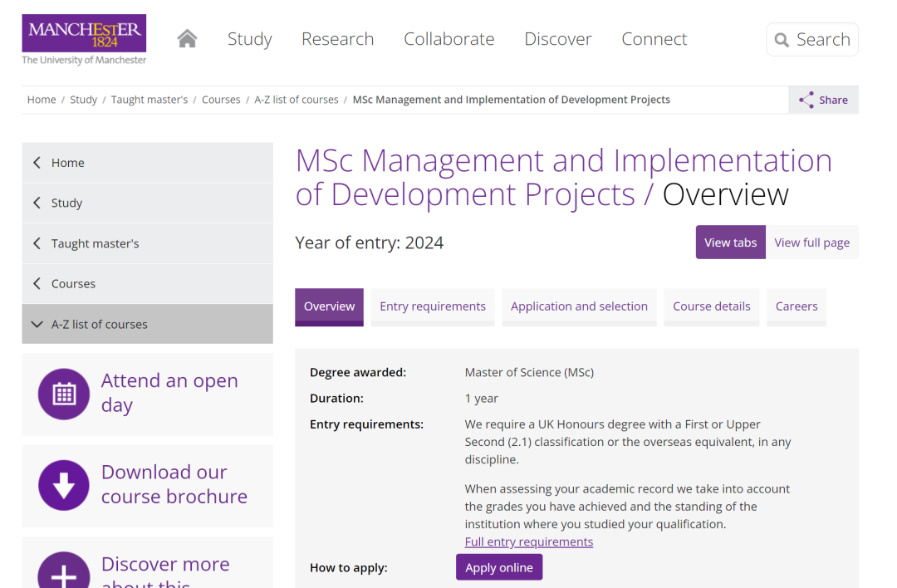
Task: Click A-Z list of courses breadcrumb
Action: point(297,100)
